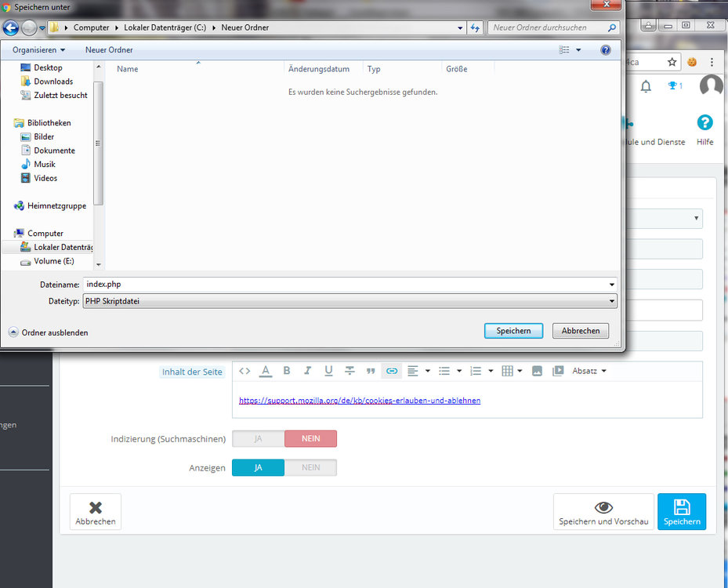Sort by Änderungsdatum column header
Screen dimensions: 728x588
click(319, 69)
